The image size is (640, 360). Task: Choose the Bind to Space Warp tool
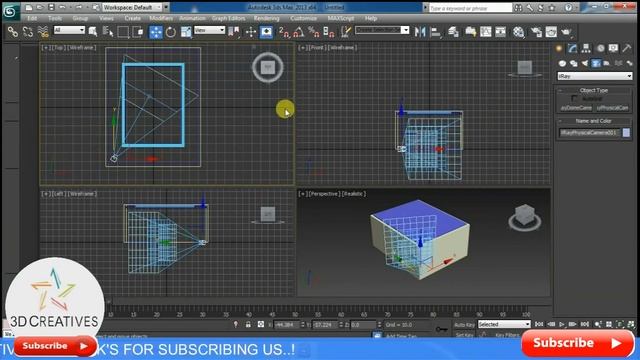pos(43,31)
